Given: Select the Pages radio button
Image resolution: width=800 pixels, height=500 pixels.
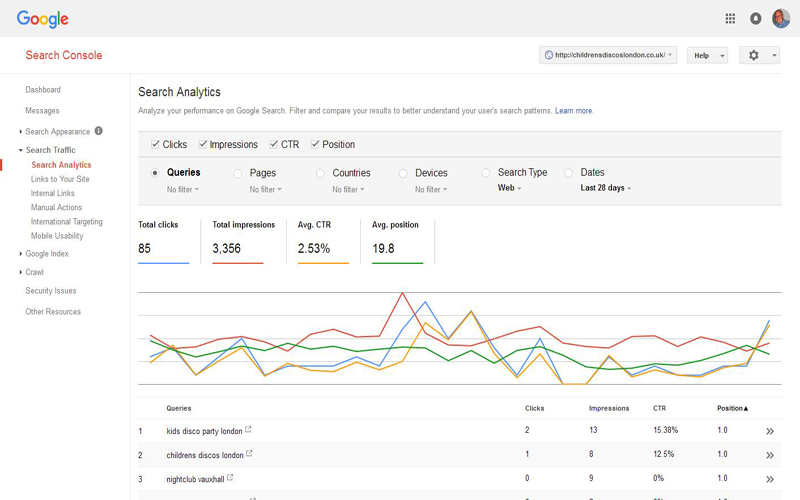Looking at the screenshot, I should coord(237,173).
